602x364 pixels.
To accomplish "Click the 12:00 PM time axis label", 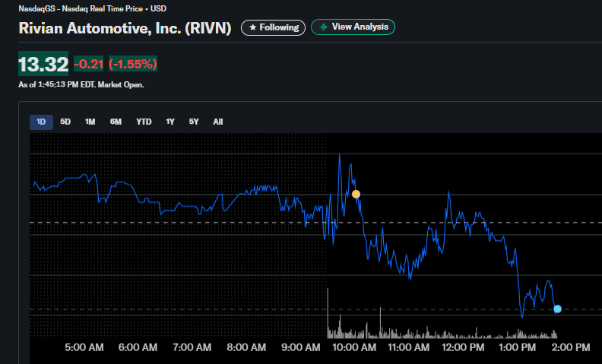I will point(463,347).
